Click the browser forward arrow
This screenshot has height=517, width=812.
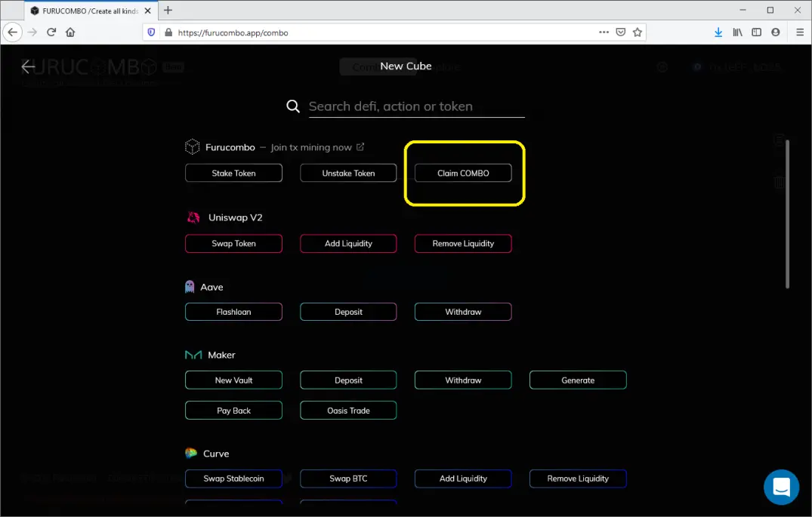point(32,32)
